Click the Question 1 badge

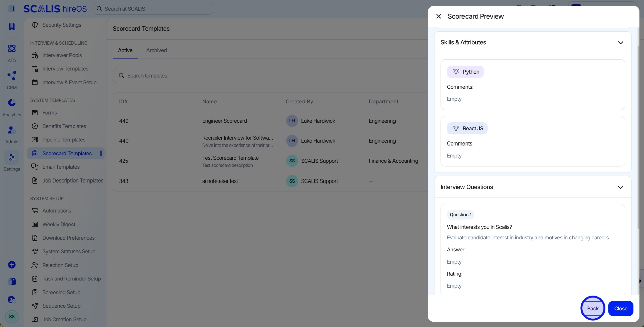tap(460, 215)
